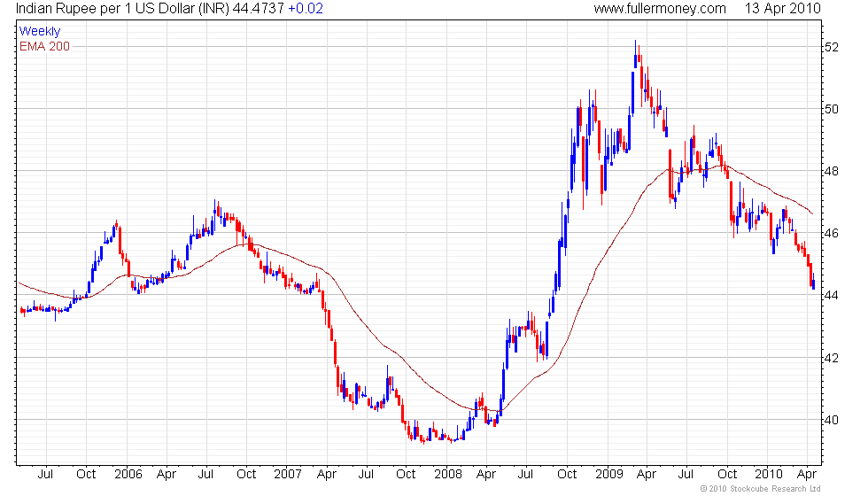Click the chart title 'Indian Rupee per 1 US Dollar (INR)'
The image size is (868, 496).
[122, 9]
